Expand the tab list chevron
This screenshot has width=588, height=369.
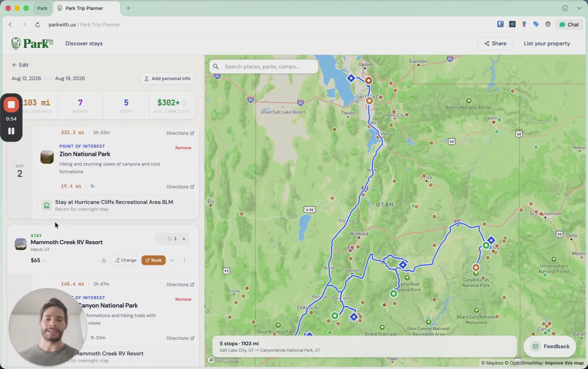coord(579,8)
